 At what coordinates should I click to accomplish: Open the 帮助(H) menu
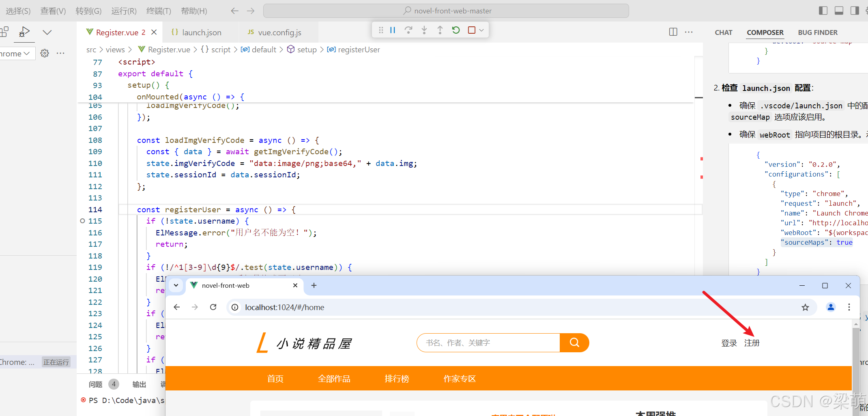coord(194,11)
